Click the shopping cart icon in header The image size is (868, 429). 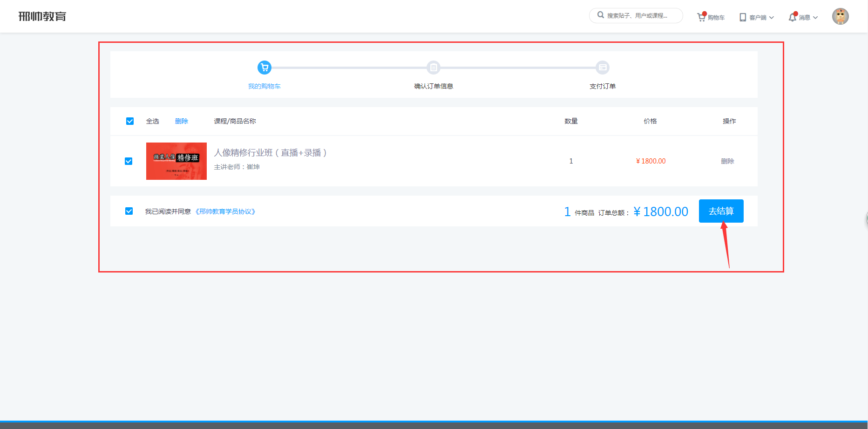click(x=701, y=17)
